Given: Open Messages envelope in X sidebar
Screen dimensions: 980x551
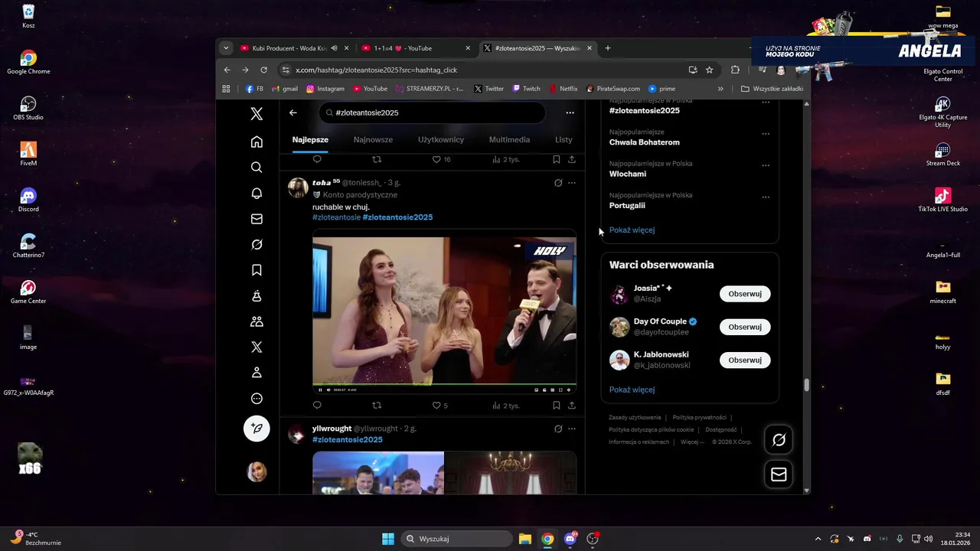Looking at the screenshot, I should pyautogui.click(x=256, y=219).
